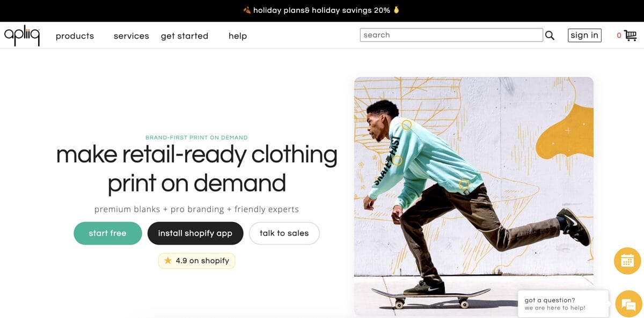Select the help menu item
Screen dimensions: 644x318
click(x=237, y=36)
